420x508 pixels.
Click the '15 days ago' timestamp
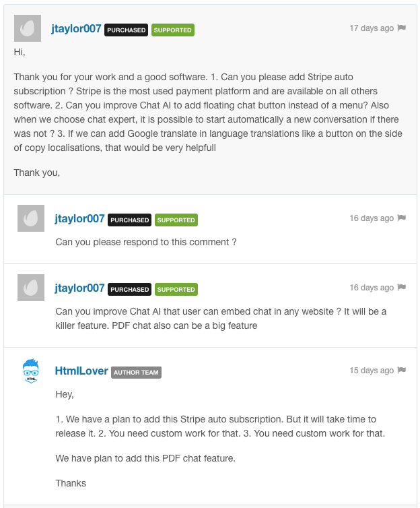pos(372,371)
